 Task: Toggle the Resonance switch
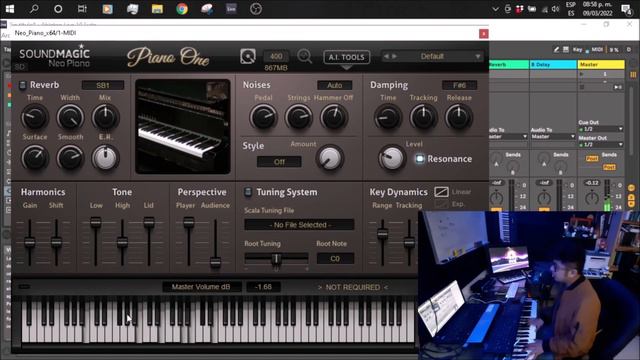[420, 159]
